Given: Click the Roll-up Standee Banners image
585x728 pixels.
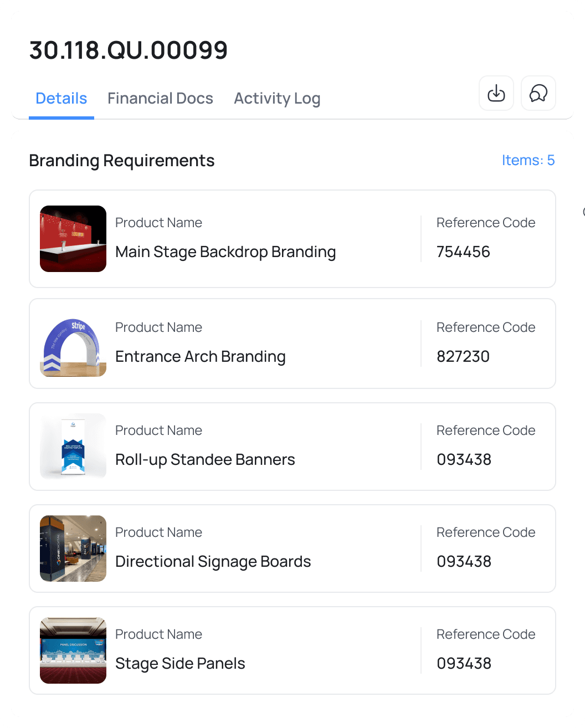Looking at the screenshot, I should point(73,446).
